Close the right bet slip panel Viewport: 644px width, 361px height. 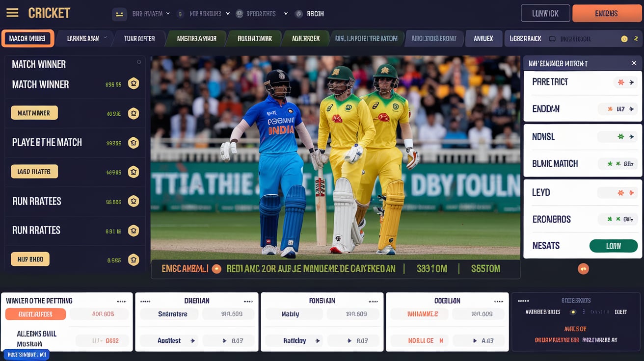tap(634, 63)
